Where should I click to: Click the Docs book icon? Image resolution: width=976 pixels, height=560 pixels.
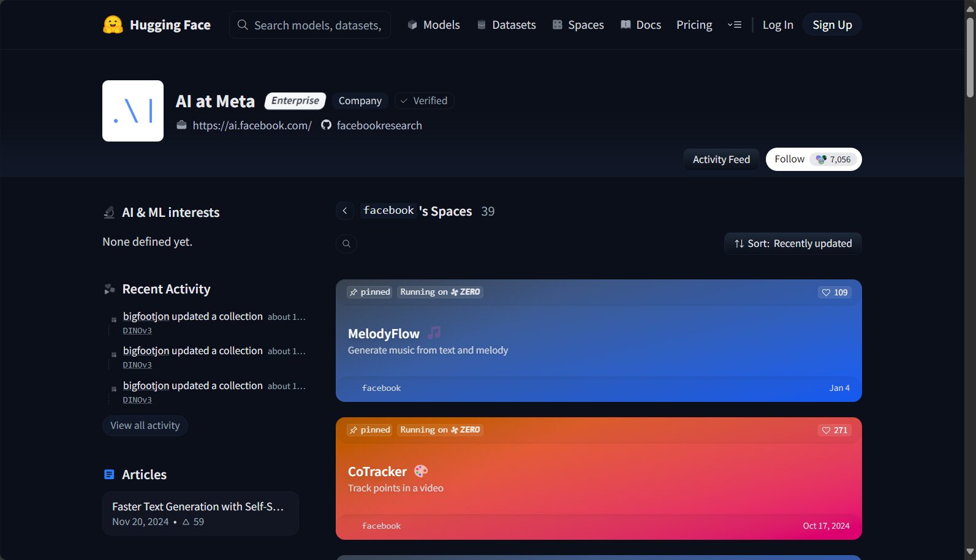[626, 25]
